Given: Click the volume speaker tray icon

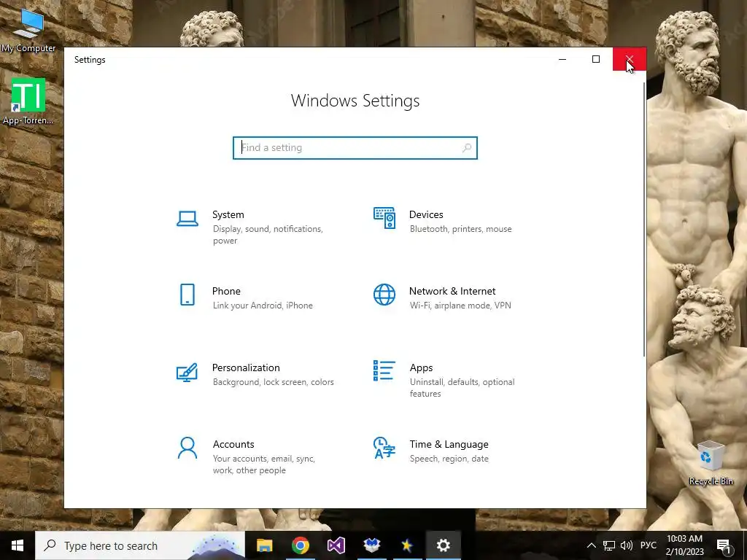Looking at the screenshot, I should pos(627,545).
